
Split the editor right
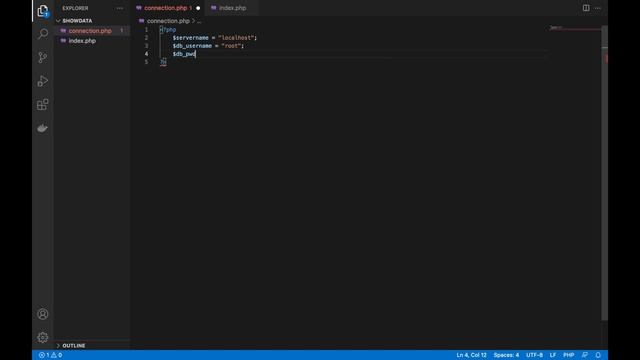click(586, 8)
